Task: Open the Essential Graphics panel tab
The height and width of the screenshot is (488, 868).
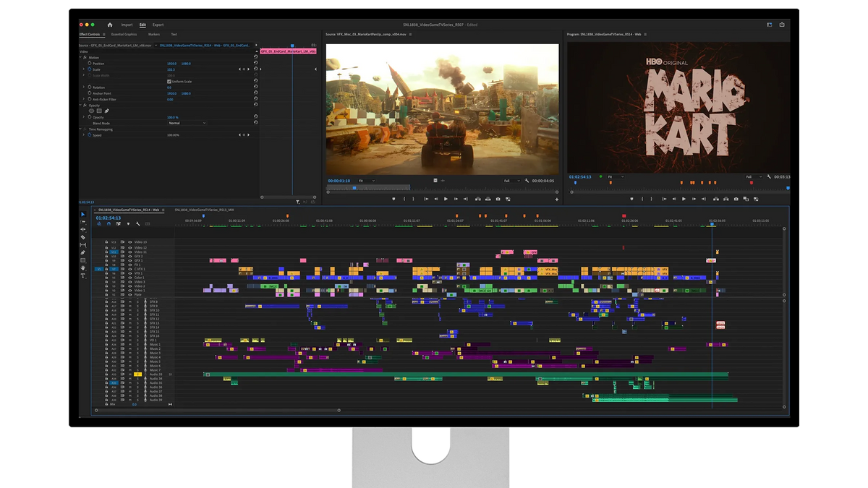Action: pos(124,34)
